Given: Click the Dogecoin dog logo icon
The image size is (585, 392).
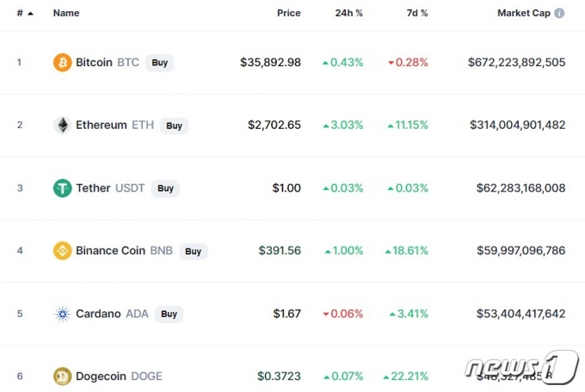Looking at the screenshot, I should [62, 377].
